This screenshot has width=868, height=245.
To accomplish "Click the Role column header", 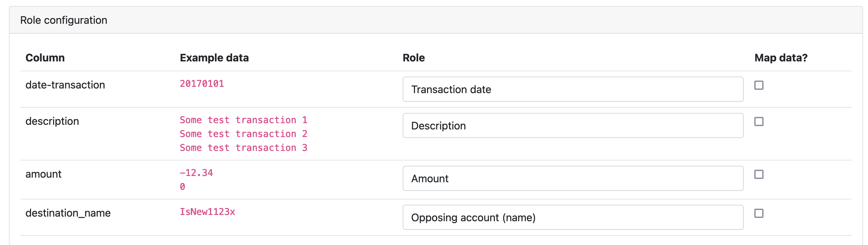I will [414, 57].
